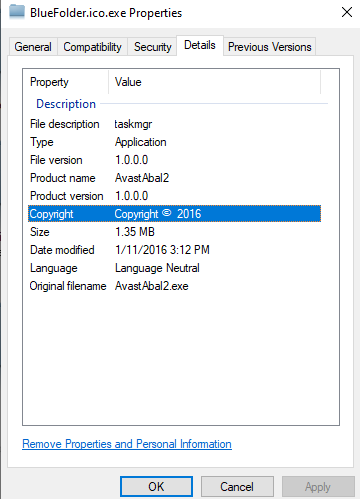Select the Language property label
This screenshot has width=360, height=499.
coord(54,268)
